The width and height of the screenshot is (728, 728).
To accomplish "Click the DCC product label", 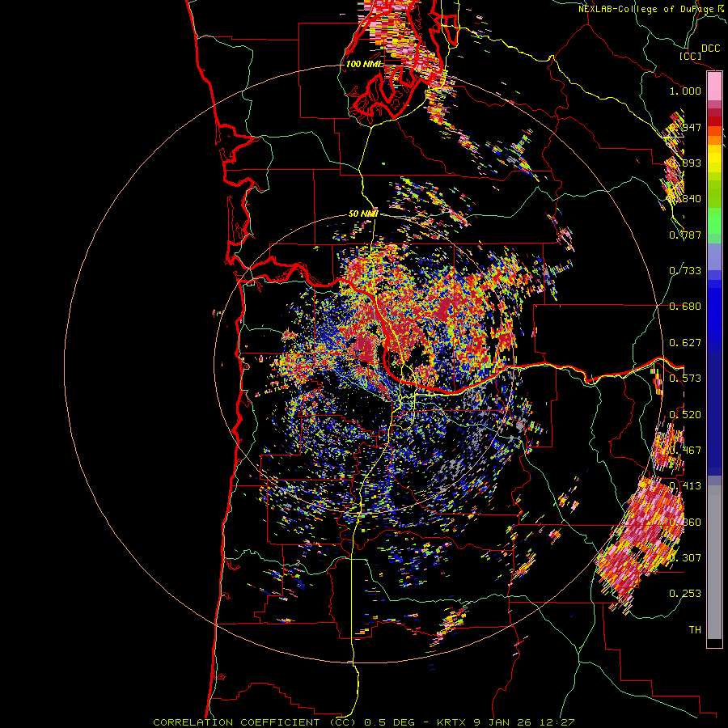I will click(710, 49).
